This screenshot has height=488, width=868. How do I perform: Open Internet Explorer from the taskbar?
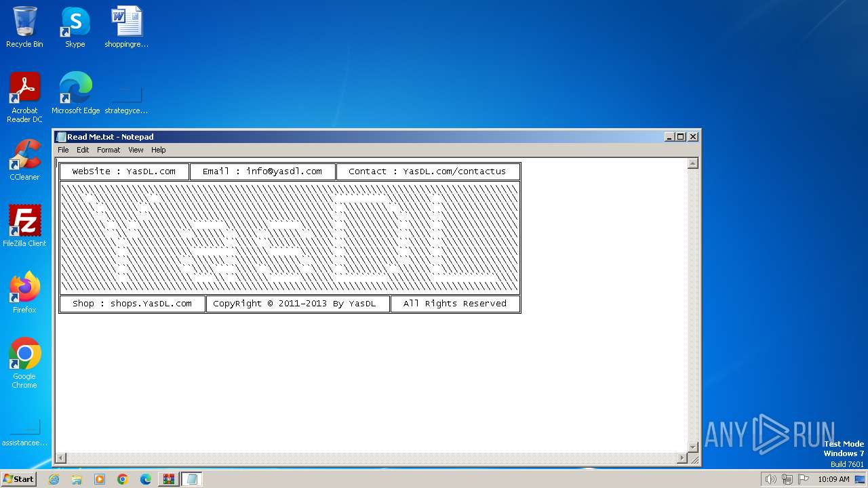[x=54, y=479]
